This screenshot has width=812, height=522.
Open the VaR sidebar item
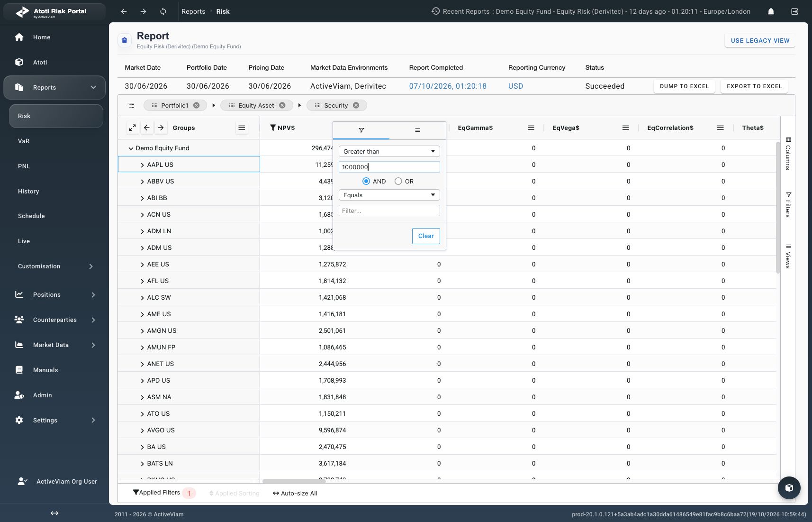point(56,141)
